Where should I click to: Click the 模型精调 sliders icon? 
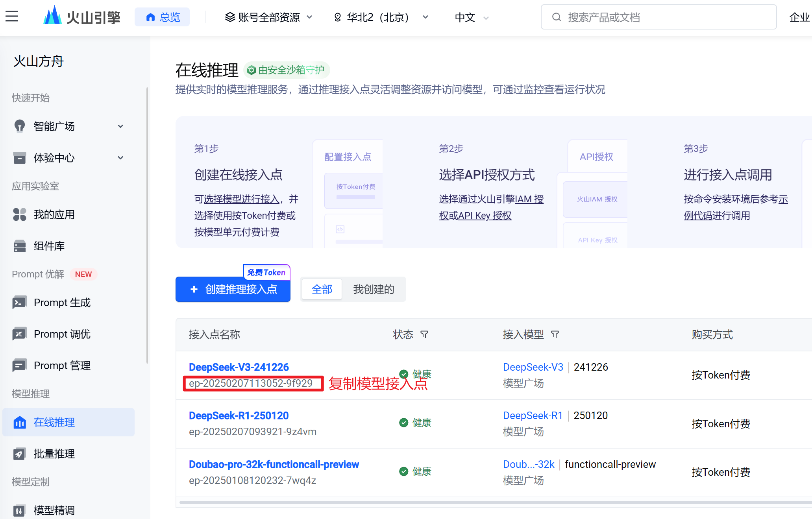[19, 510]
